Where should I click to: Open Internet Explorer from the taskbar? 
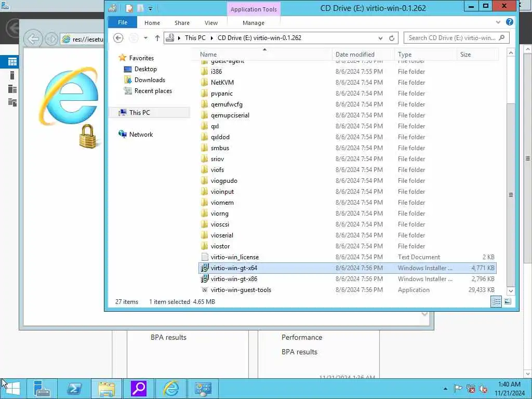point(171,388)
